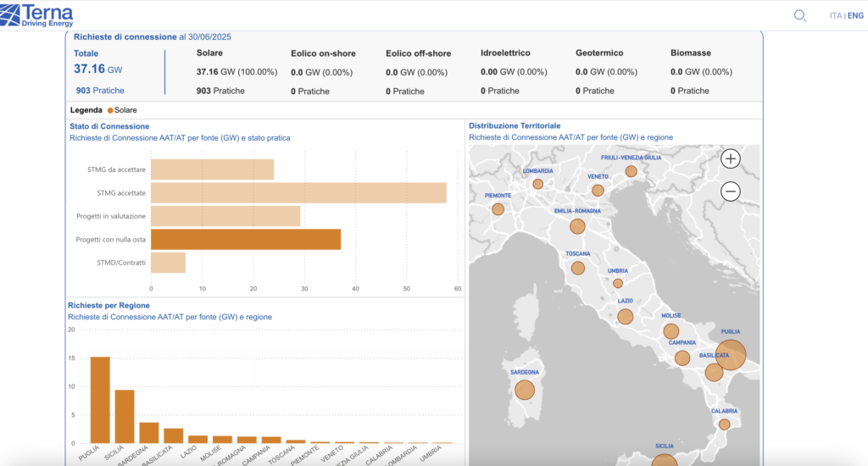The image size is (868, 466).
Task: Select the STMD/Contratti bar
Action: pos(169,263)
